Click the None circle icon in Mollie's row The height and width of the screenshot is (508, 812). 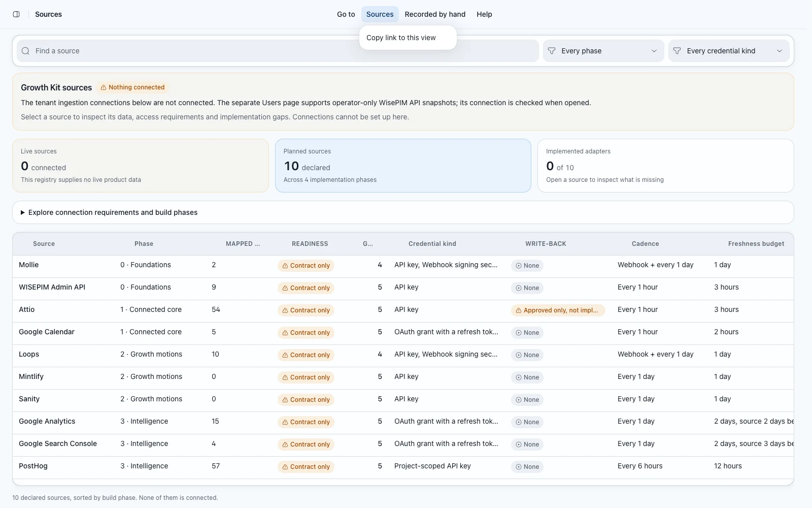pos(519,266)
